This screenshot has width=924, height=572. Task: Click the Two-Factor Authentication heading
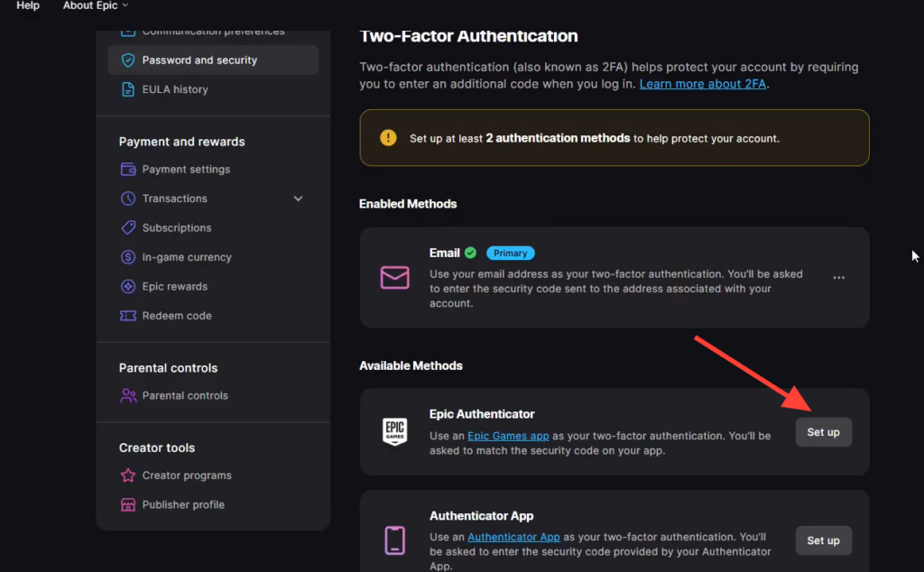[x=468, y=36]
